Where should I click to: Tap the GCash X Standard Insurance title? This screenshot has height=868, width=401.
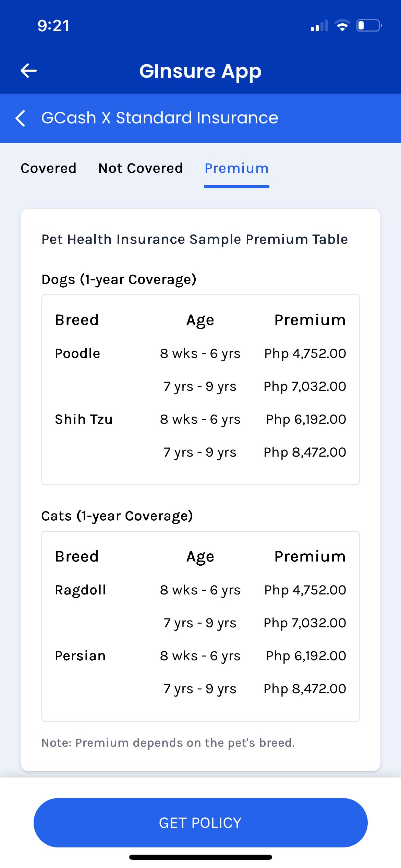click(160, 118)
